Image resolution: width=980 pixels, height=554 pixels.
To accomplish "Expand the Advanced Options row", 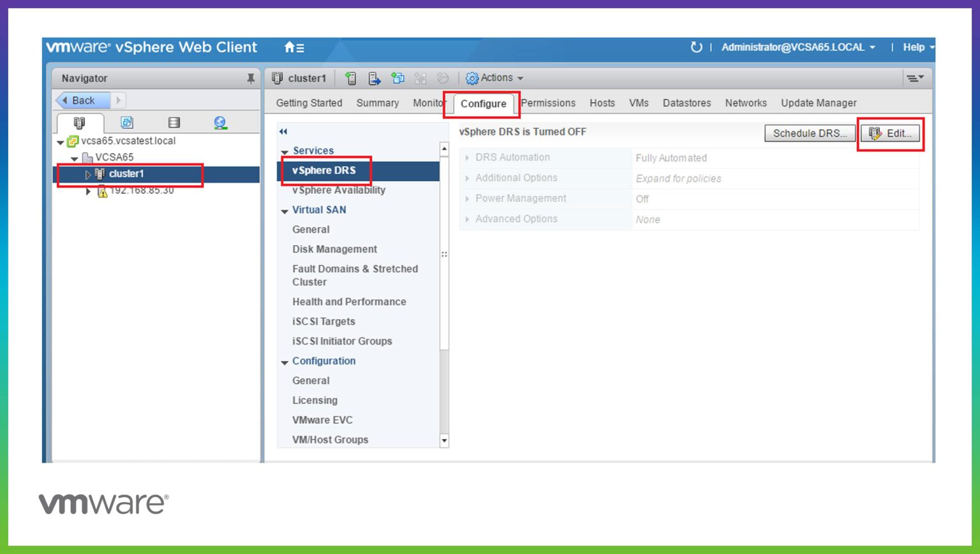I will click(468, 219).
